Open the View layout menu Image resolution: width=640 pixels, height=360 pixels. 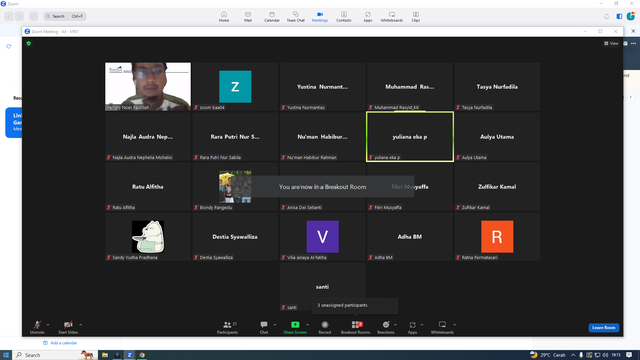click(x=611, y=43)
